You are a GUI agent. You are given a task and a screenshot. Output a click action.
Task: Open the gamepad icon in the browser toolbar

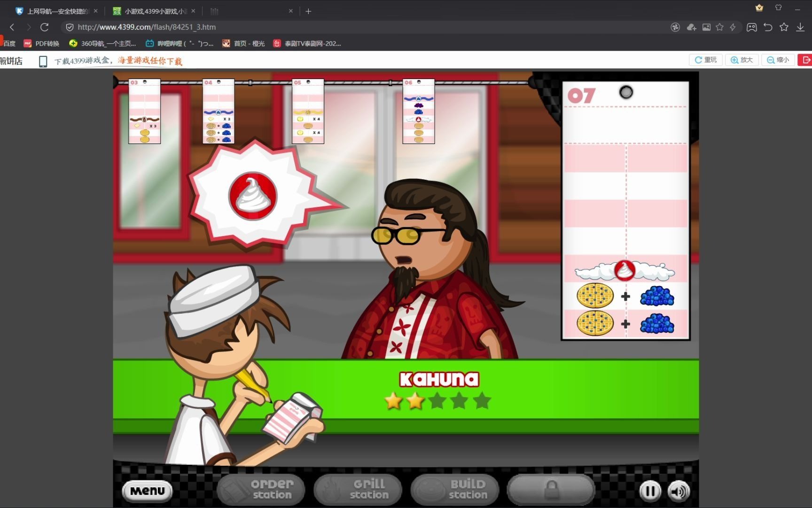coord(752,27)
